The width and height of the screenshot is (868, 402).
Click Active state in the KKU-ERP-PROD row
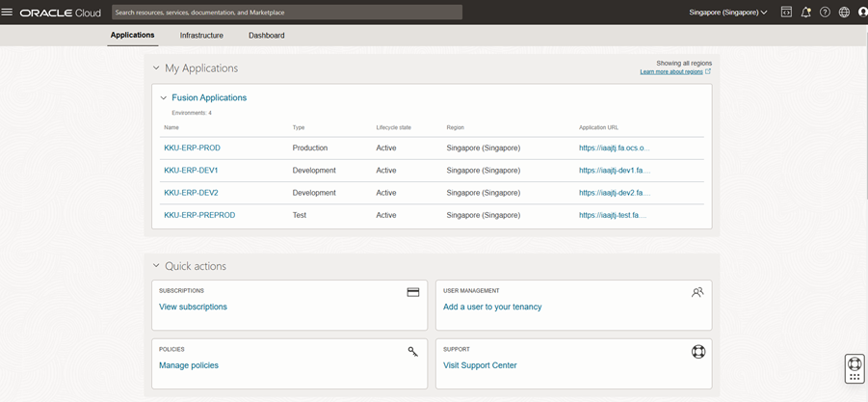pyautogui.click(x=386, y=147)
